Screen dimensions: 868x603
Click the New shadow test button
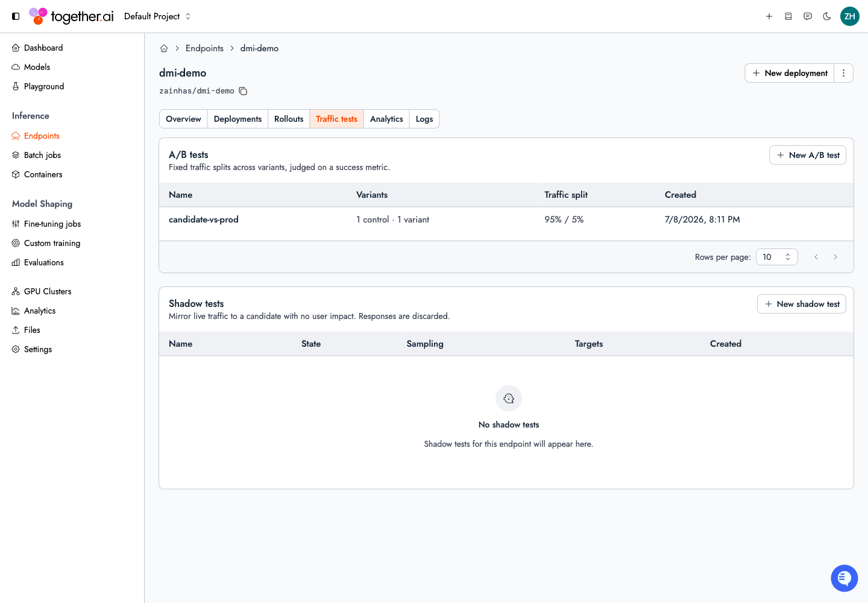click(x=802, y=304)
